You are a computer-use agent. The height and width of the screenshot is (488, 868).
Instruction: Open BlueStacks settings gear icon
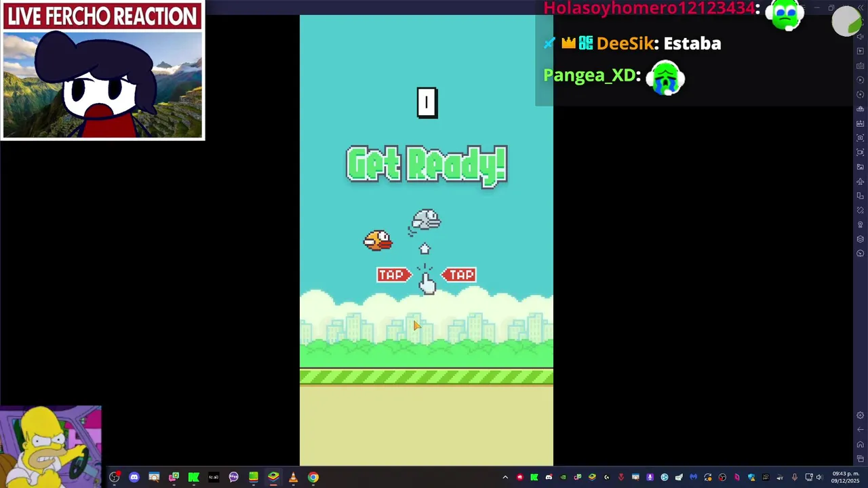[x=861, y=415]
